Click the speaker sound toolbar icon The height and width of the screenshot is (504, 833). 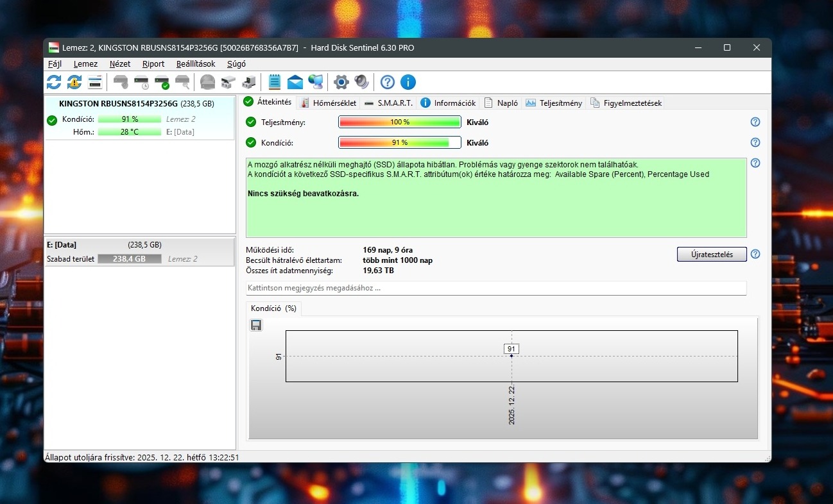(x=362, y=82)
